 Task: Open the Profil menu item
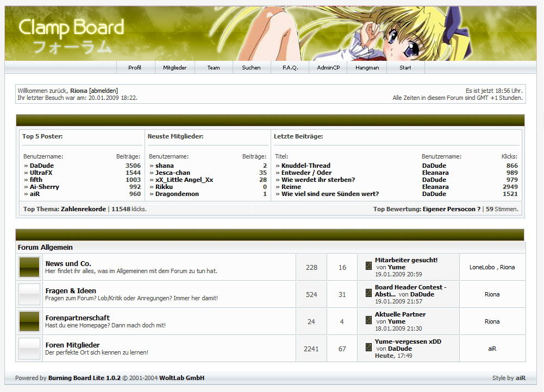coord(135,68)
